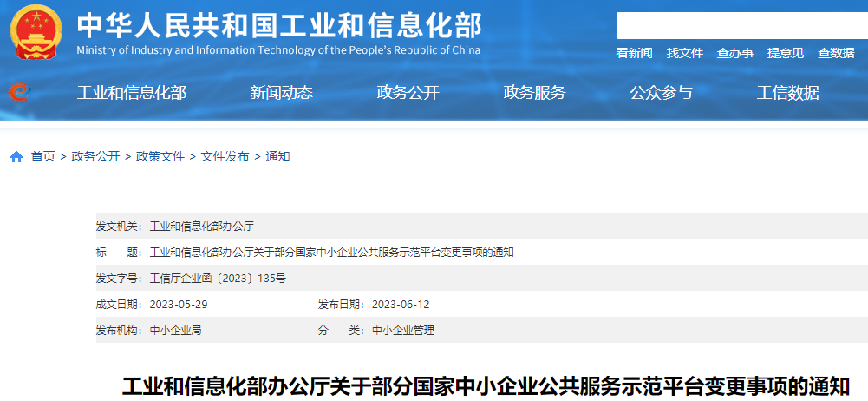
Task: Select creation date 2023-05-29
Action: [x=179, y=305]
